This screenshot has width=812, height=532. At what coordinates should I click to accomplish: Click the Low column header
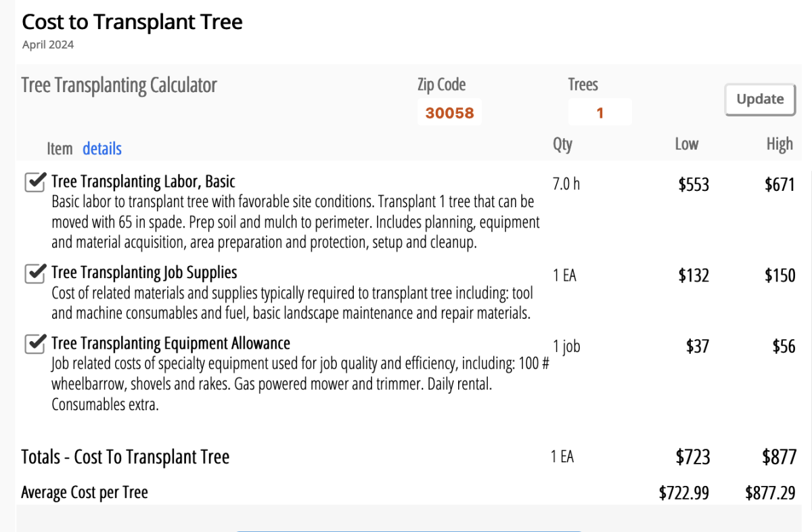(x=687, y=144)
